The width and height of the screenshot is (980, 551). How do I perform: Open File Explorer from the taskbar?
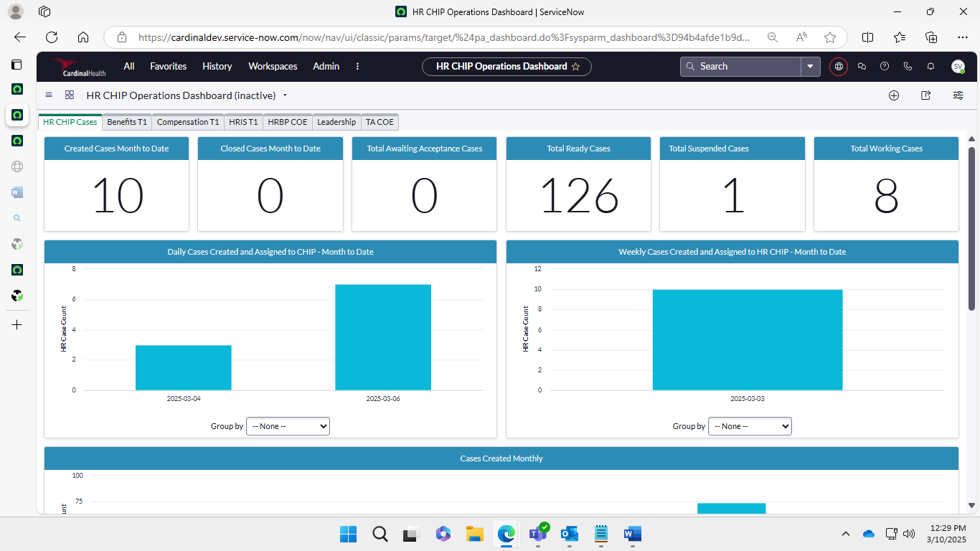click(x=474, y=534)
